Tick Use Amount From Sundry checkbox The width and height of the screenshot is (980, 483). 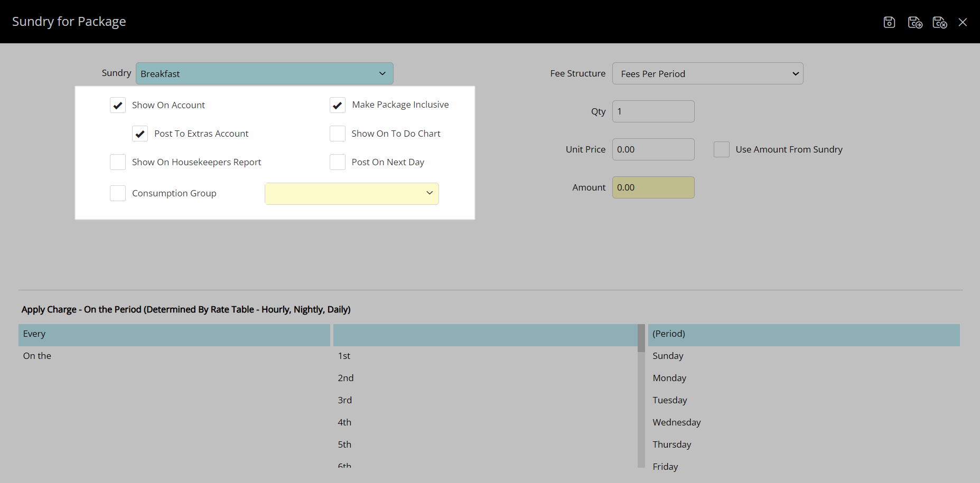tap(721, 149)
